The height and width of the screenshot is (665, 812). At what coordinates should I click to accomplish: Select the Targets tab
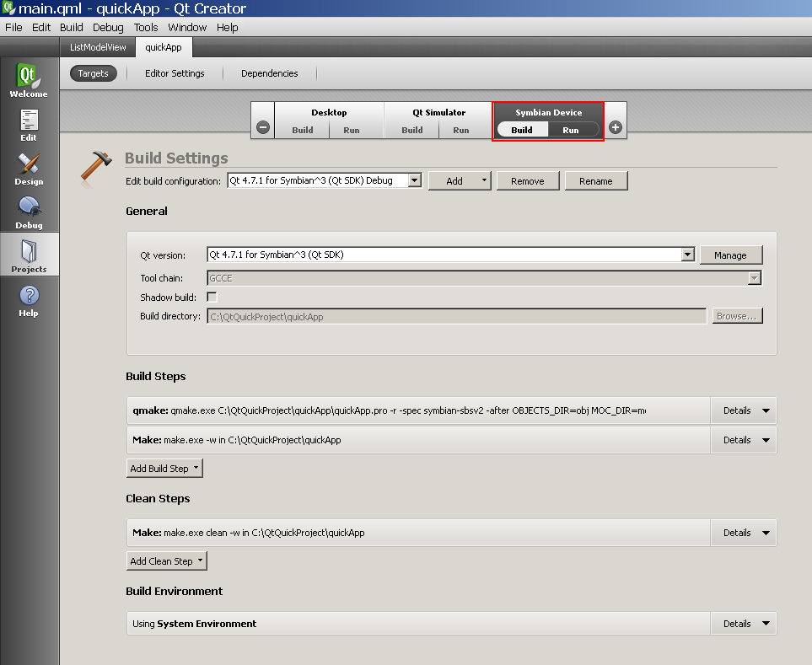pos(94,73)
